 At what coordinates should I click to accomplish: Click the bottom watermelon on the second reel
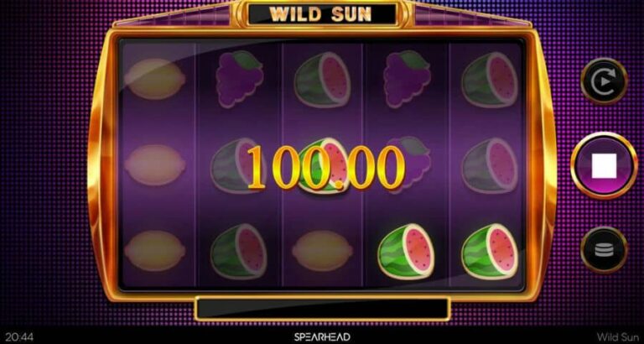coord(239,251)
